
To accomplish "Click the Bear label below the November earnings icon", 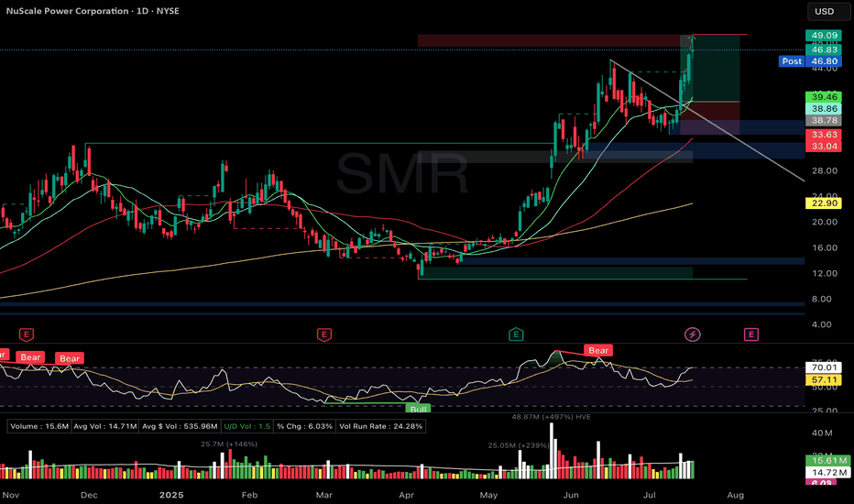I will (x=30, y=356).
